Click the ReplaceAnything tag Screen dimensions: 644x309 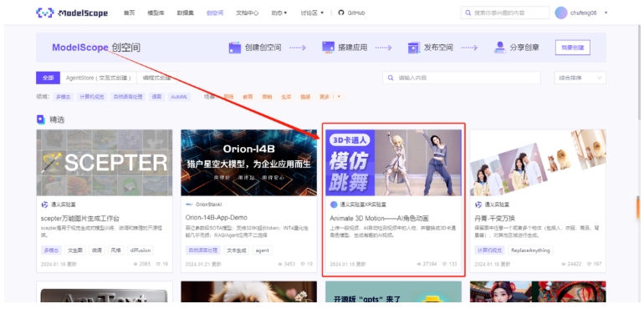530,250
